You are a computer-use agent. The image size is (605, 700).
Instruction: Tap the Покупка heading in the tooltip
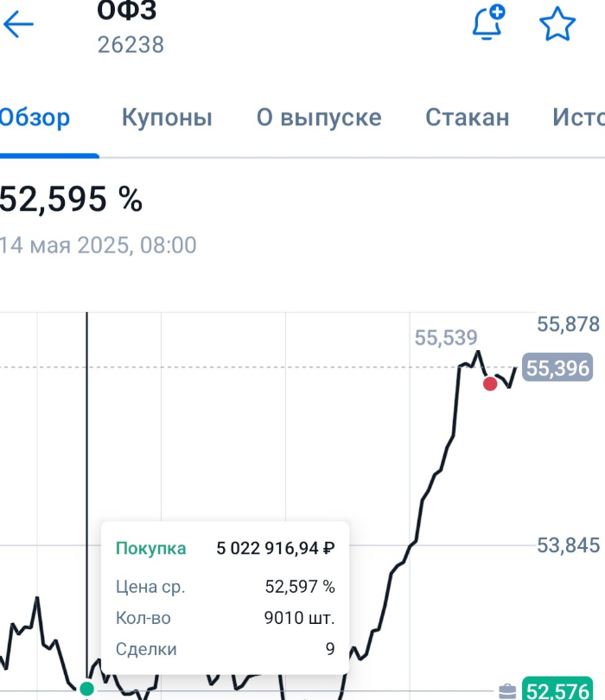click(150, 548)
